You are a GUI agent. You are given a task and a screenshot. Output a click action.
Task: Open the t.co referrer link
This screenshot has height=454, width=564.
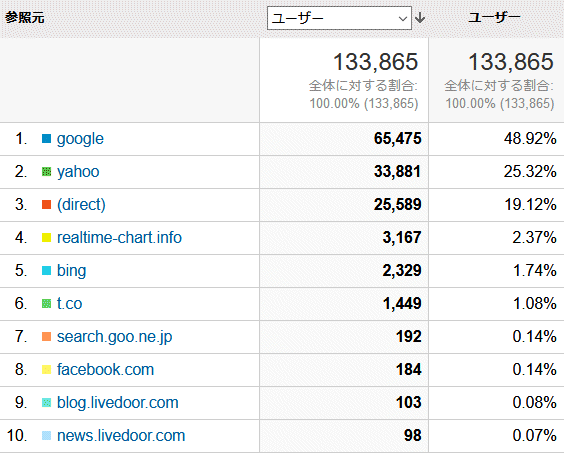click(x=69, y=304)
